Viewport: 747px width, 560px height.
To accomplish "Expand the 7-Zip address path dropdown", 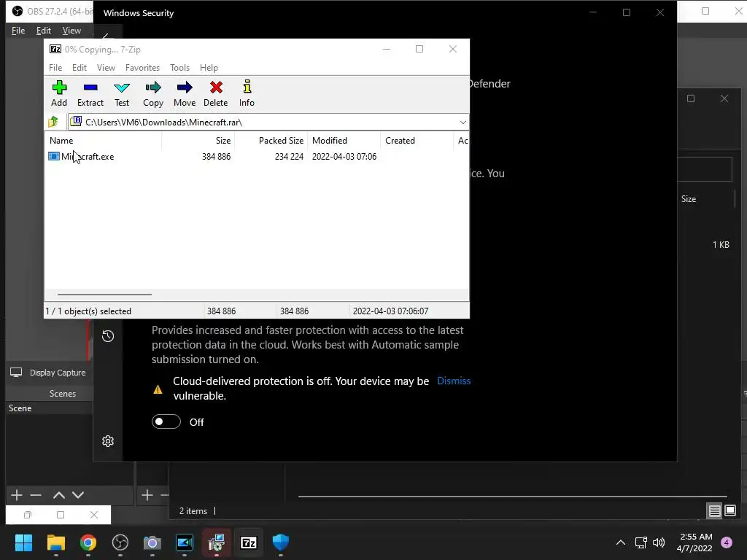I will (x=462, y=122).
